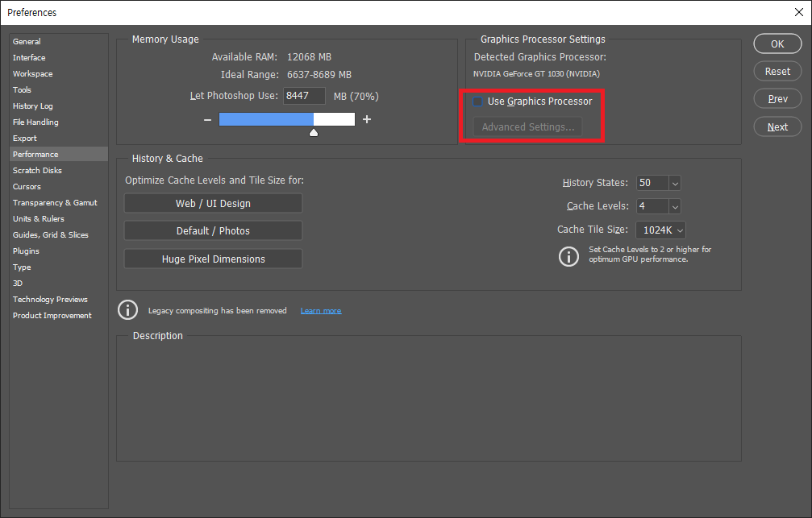Click the Let Photoshop Use memory field
The width and height of the screenshot is (812, 518).
click(304, 96)
